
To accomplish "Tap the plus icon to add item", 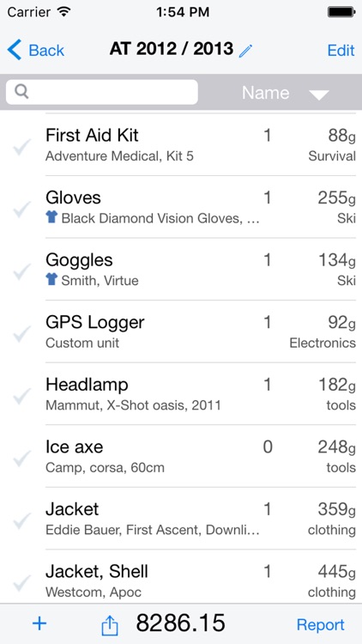I will point(39,623).
